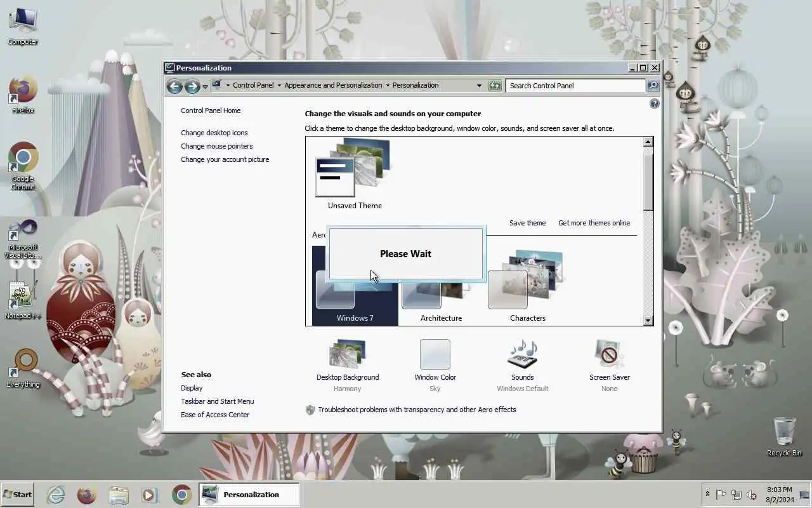The height and width of the screenshot is (508, 812).
Task: Click Save theme link
Action: click(527, 223)
